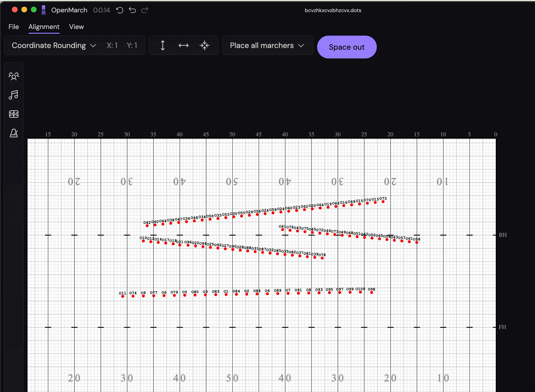Click the collapse-together alignment icon
535x392 pixels.
click(205, 45)
